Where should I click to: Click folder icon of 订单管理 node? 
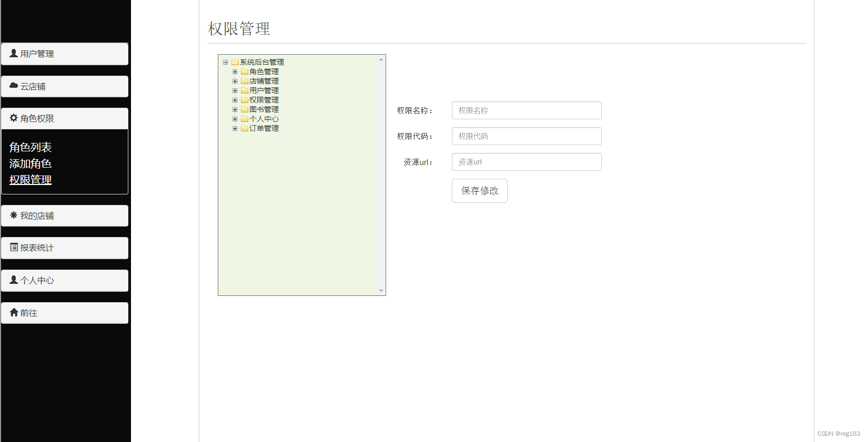click(x=245, y=128)
